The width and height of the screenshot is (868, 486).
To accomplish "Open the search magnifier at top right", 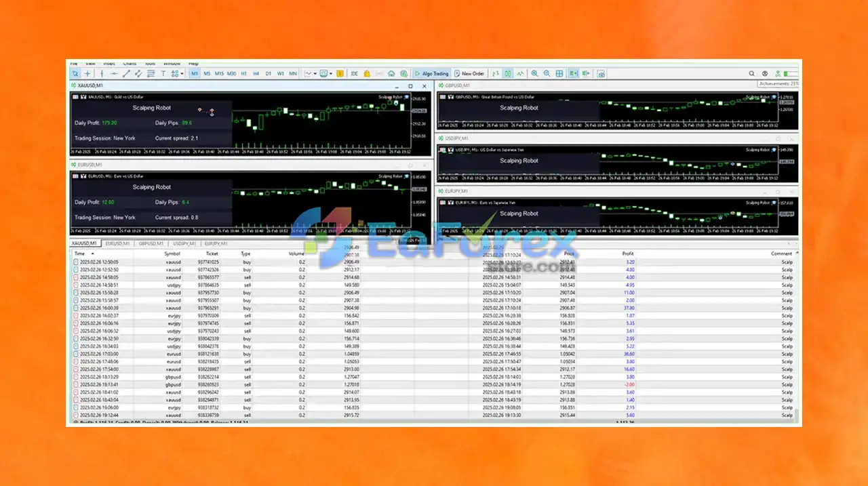I will pos(751,73).
